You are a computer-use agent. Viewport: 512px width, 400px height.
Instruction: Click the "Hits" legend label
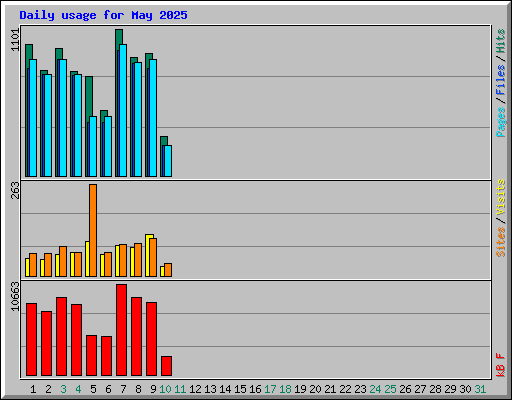[501, 41]
